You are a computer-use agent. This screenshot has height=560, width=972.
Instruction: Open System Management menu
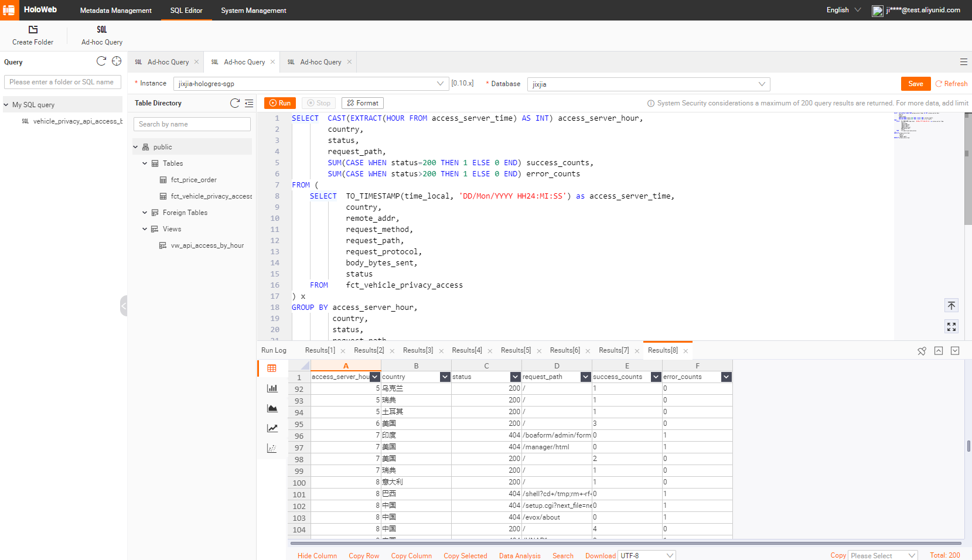pos(254,11)
